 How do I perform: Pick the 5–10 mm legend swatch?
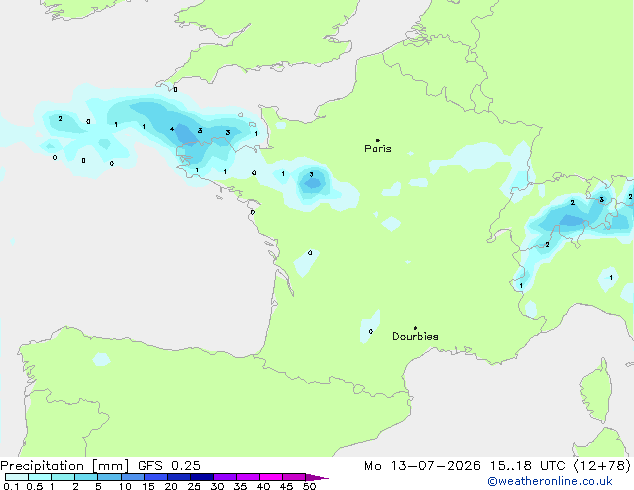109,477
